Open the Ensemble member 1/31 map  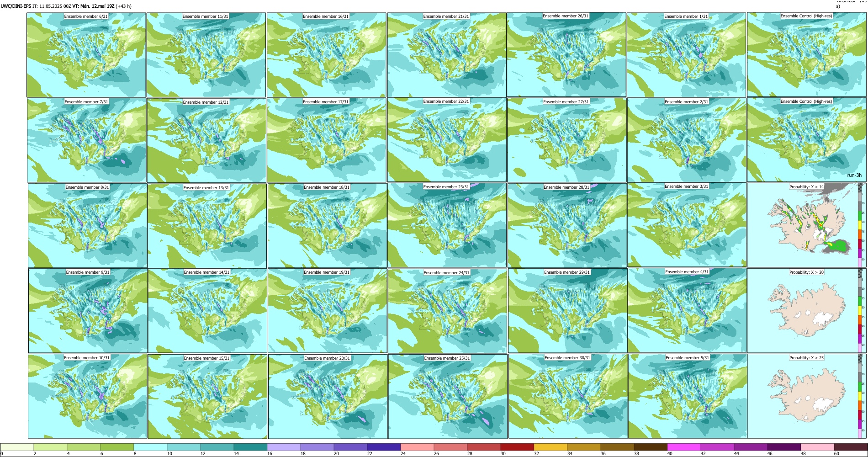tap(686, 55)
